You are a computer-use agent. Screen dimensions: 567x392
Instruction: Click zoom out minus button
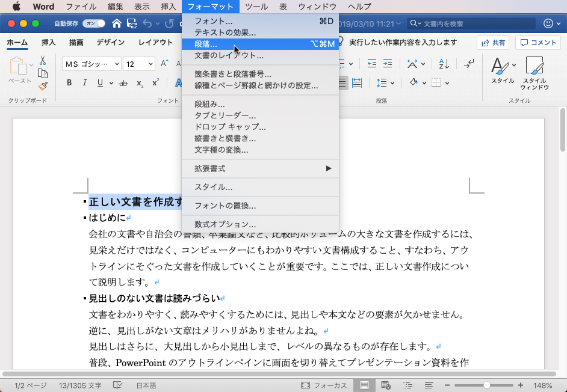(x=447, y=385)
